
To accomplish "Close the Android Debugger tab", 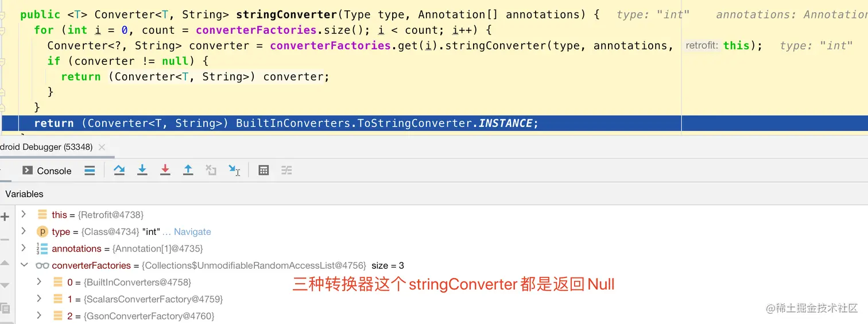I will (x=102, y=147).
